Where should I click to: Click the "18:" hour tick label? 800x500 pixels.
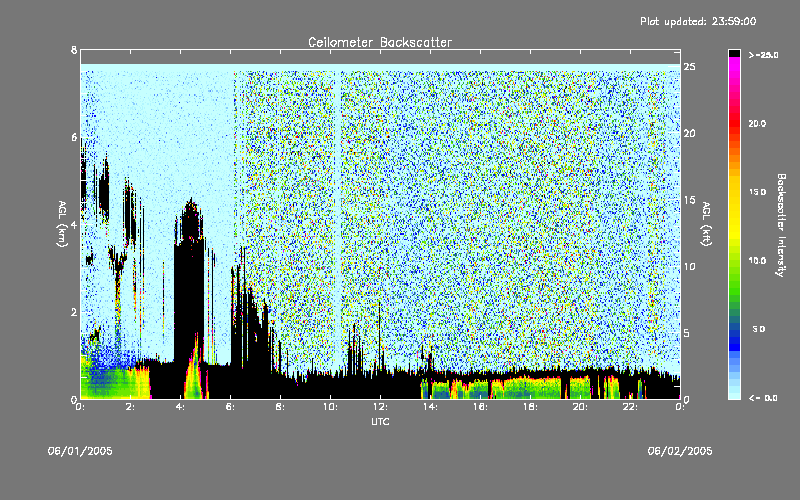point(530,407)
